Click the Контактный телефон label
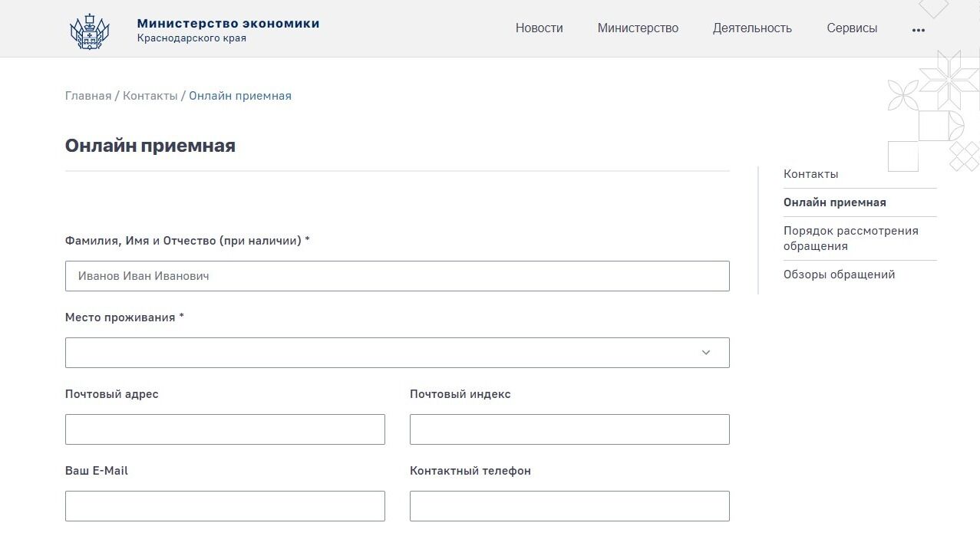The height and width of the screenshot is (536, 980). tap(470, 471)
